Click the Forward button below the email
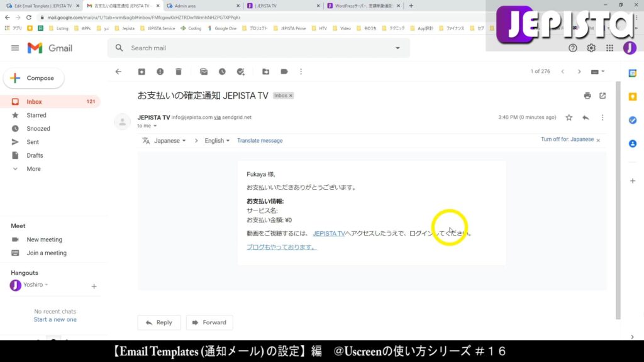Viewport: 644px width, 362px height. pos(209,322)
